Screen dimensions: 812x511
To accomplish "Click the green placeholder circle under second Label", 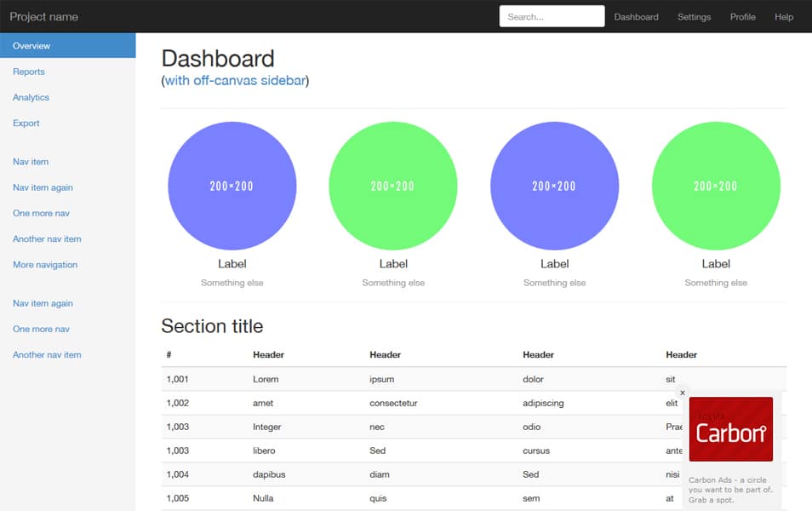I will point(393,185).
